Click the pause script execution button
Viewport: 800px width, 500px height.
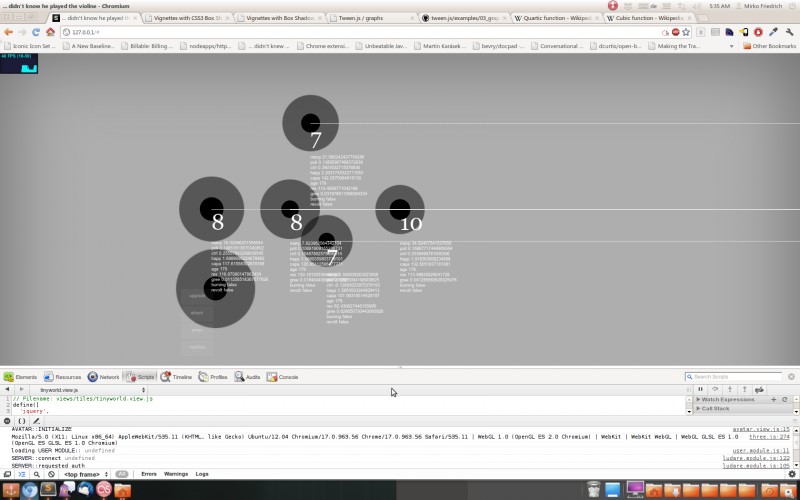point(700,390)
